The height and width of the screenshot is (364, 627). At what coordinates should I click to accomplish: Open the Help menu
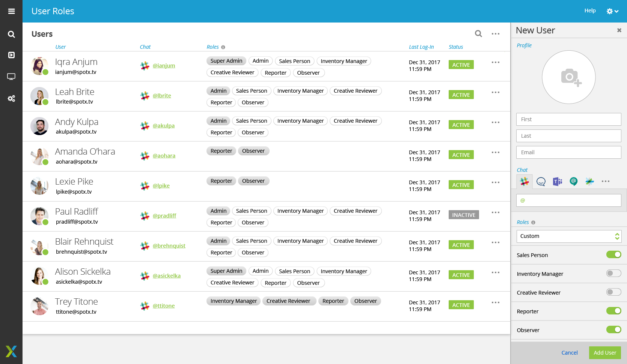(x=589, y=11)
